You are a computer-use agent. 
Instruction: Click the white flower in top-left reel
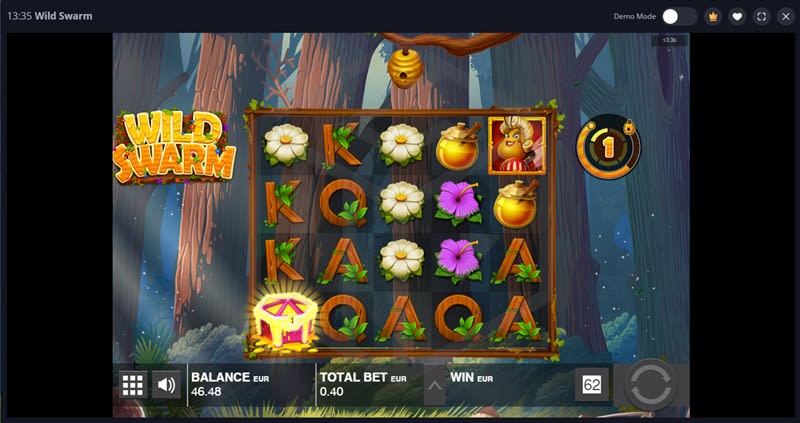click(286, 145)
